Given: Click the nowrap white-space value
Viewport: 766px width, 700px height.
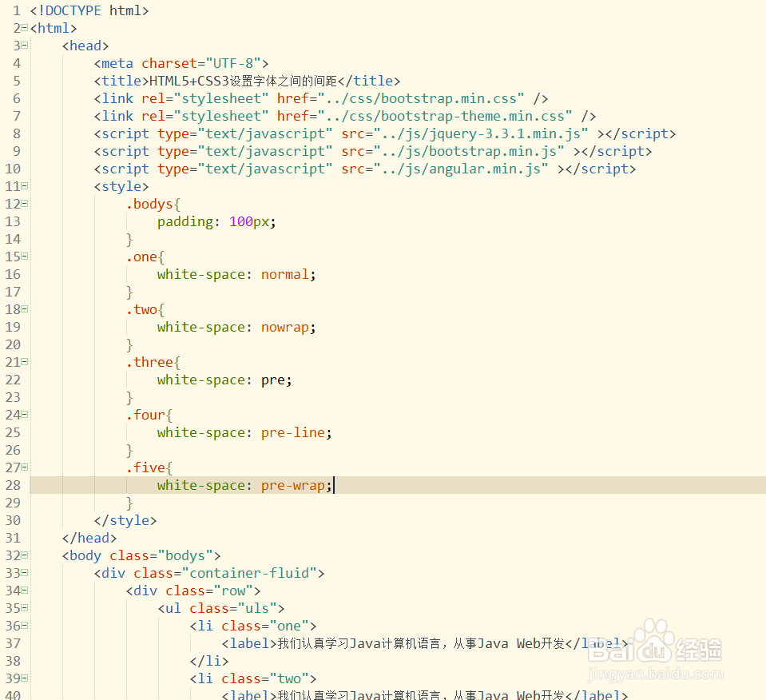Looking at the screenshot, I should [x=285, y=328].
